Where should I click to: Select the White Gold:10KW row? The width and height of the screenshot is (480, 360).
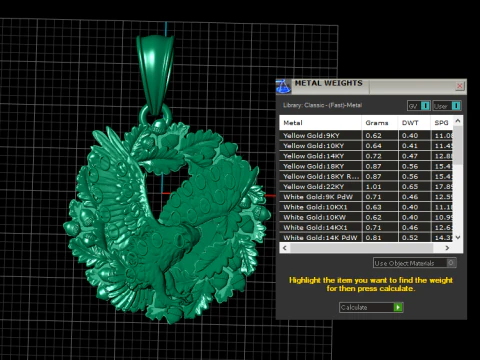[366, 217]
